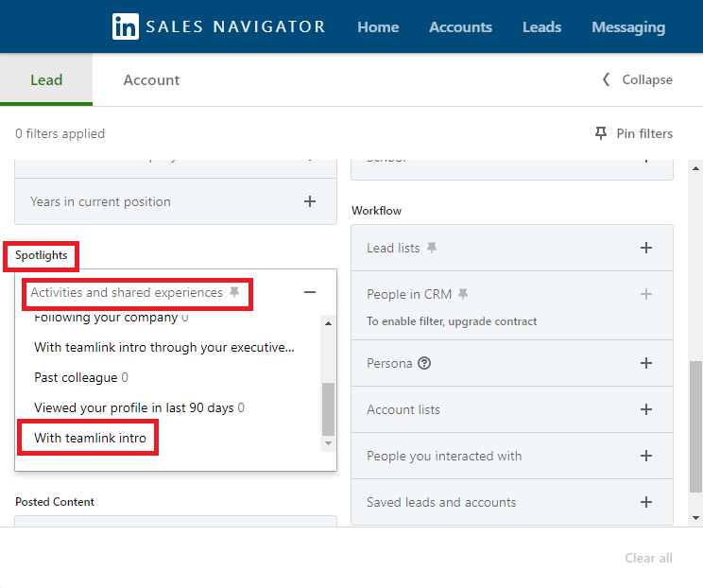
Task: Click the pin icon next to Lead lists
Action: coord(431,248)
